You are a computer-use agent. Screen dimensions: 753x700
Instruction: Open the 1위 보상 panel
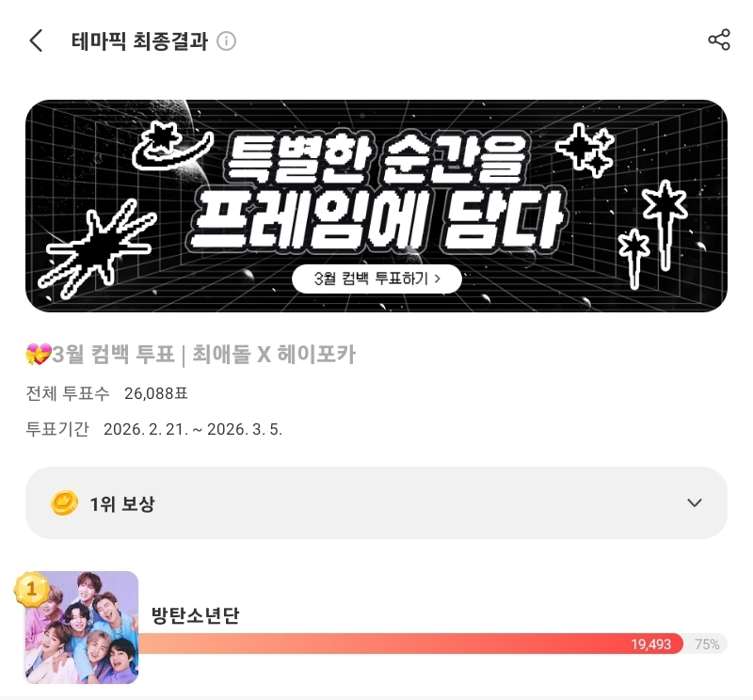pyautogui.click(x=376, y=502)
